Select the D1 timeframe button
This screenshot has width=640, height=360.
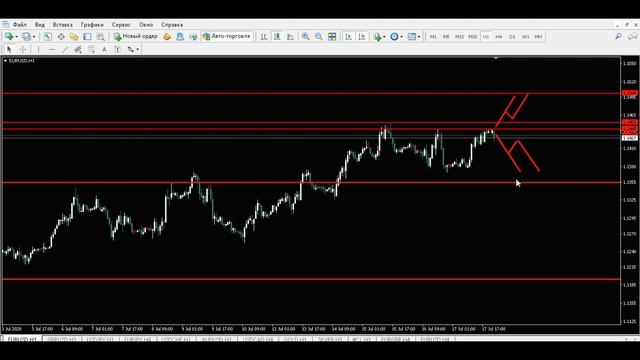[x=512, y=37]
